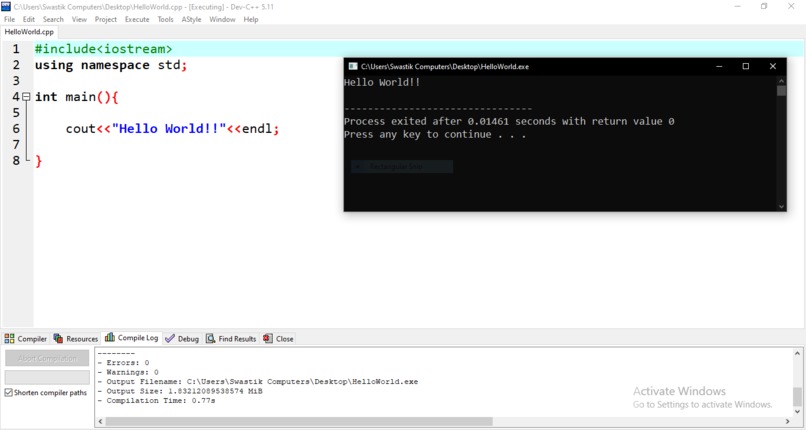
Task: Open the Edit menu
Action: coord(29,20)
